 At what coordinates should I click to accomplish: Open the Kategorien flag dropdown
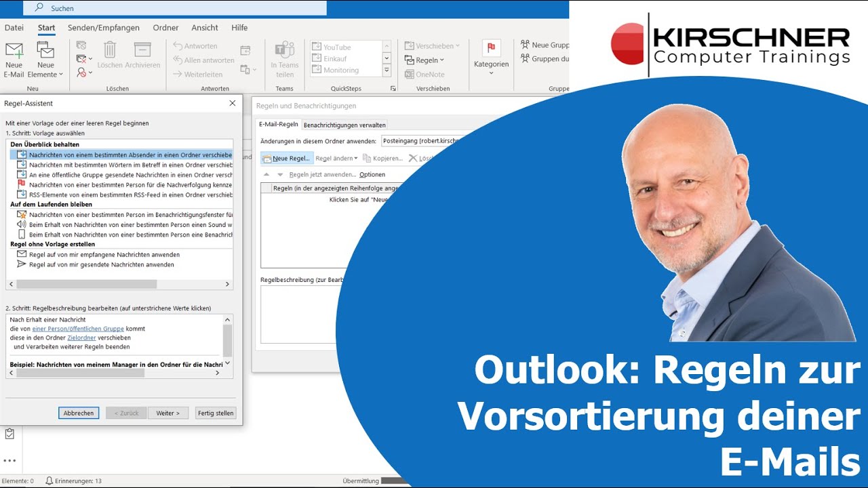(491, 58)
